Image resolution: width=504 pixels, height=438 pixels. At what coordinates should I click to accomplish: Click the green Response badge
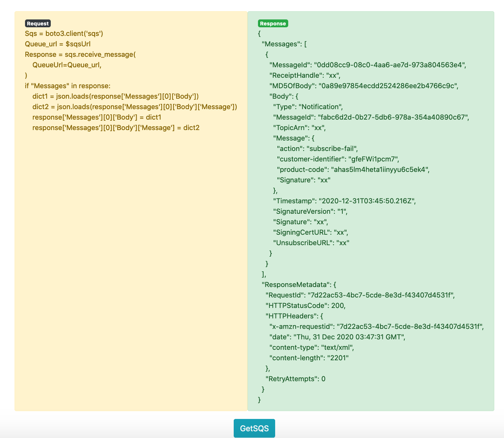point(273,24)
